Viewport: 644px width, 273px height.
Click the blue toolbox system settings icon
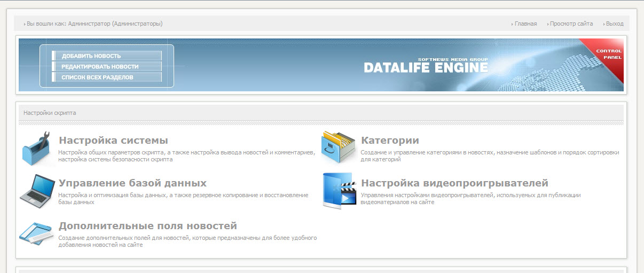[x=38, y=149]
